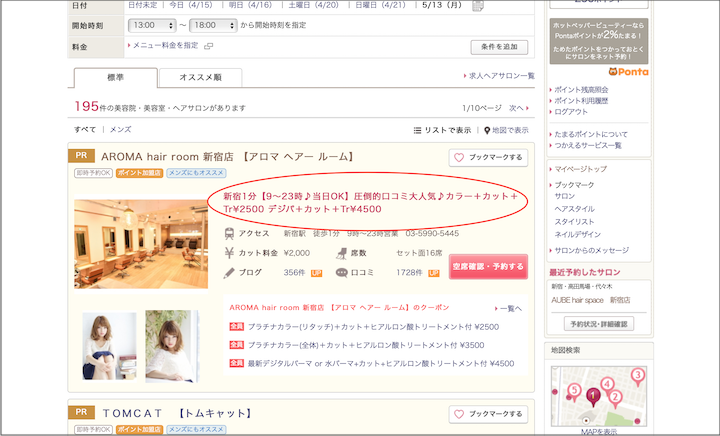The image size is (720, 436).
Task: Filter salons by メンズ
Action: click(120, 130)
